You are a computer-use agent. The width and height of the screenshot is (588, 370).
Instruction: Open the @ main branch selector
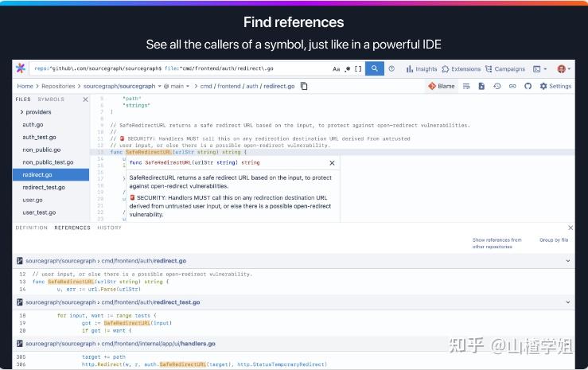[177, 86]
